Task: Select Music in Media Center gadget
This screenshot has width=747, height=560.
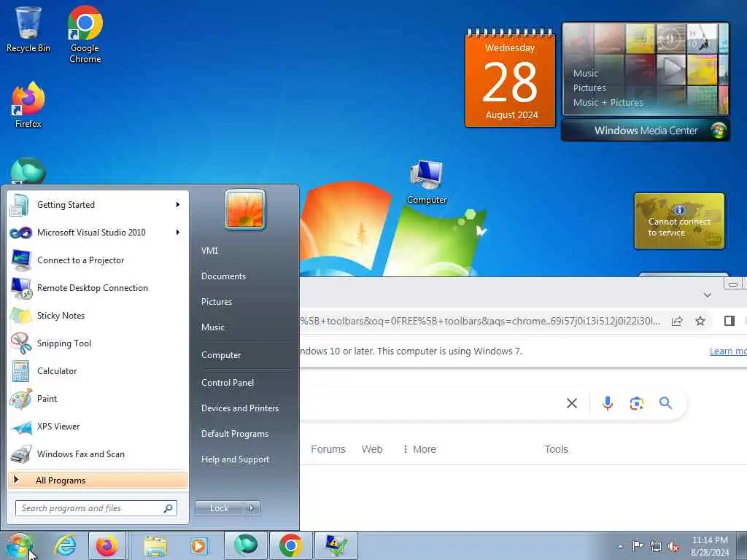Action: 586,74
